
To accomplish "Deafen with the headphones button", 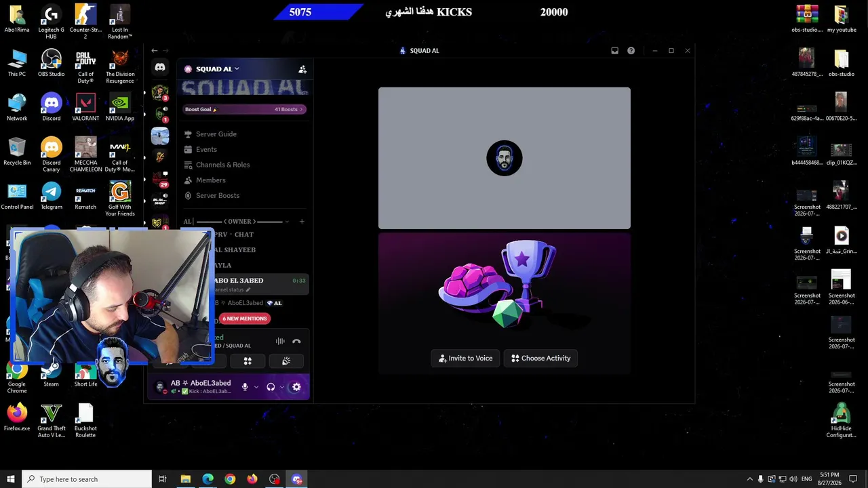I will point(271,387).
